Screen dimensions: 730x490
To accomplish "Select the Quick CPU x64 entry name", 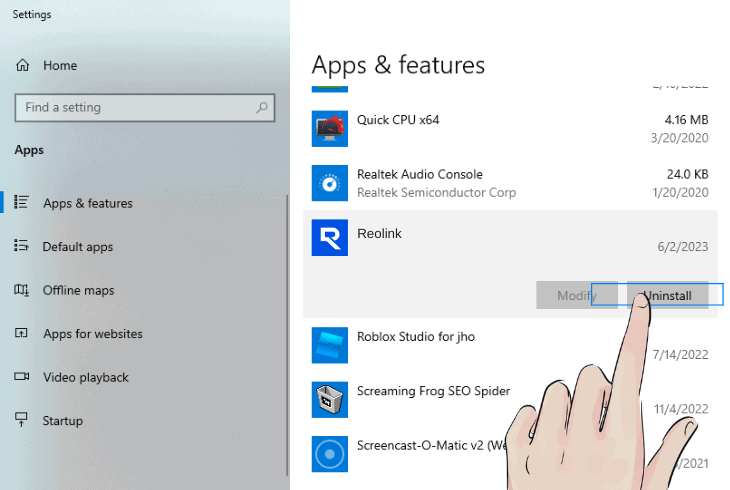I will click(x=398, y=120).
